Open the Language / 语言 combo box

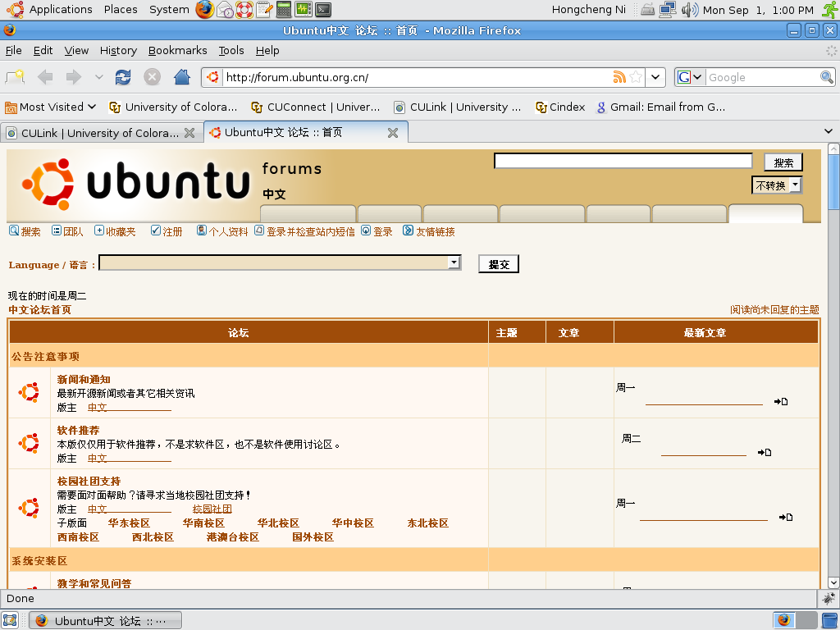(x=280, y=262)
